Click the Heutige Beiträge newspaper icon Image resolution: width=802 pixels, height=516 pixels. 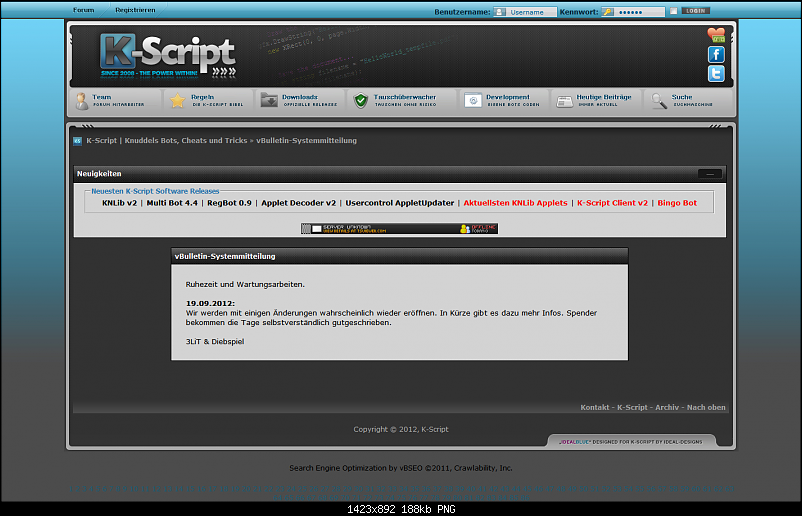pos(565,101)
